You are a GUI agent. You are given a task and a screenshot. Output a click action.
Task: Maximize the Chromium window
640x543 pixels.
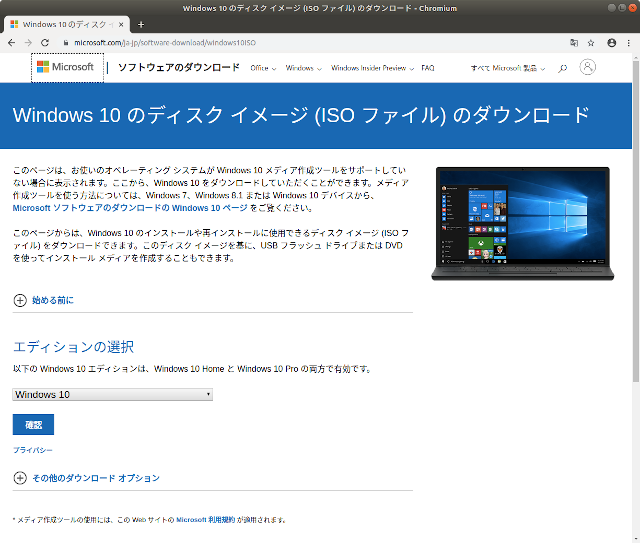pos(622,8)
